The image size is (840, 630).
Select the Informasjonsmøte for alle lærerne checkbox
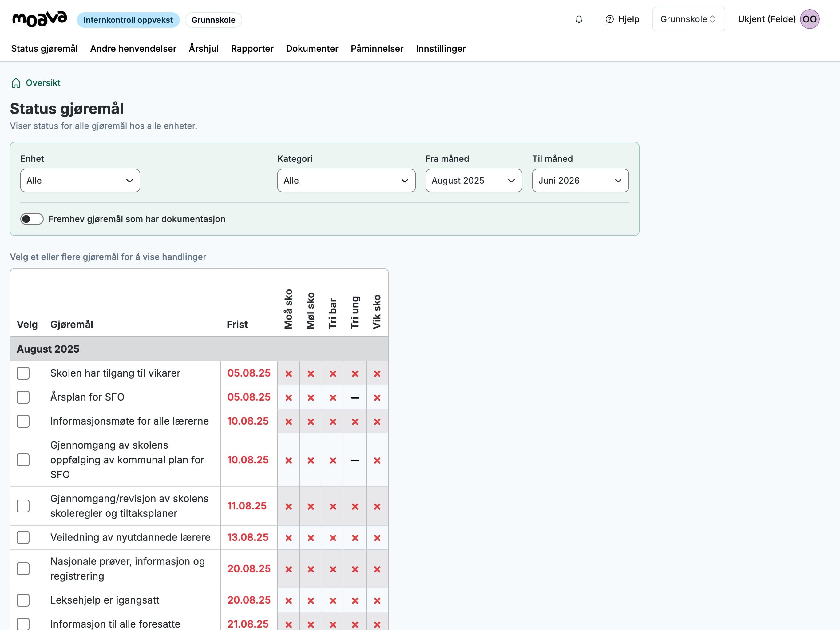coord(23,421)
